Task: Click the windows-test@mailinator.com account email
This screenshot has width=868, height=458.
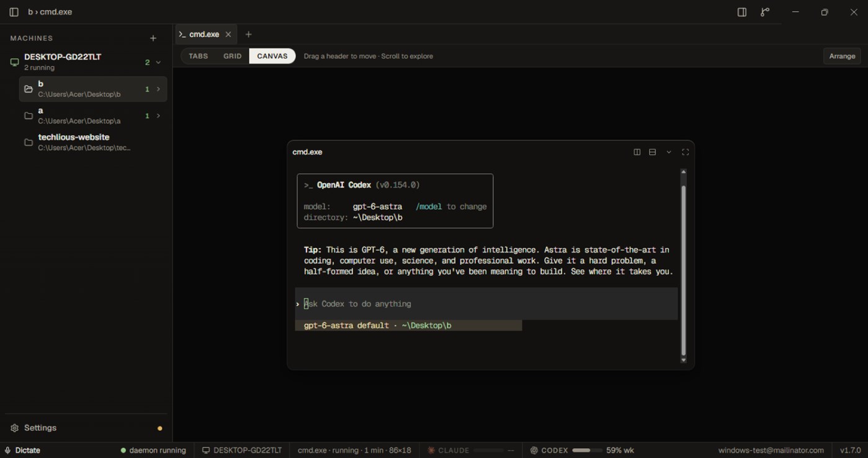Action: click(x=771, y=451)
